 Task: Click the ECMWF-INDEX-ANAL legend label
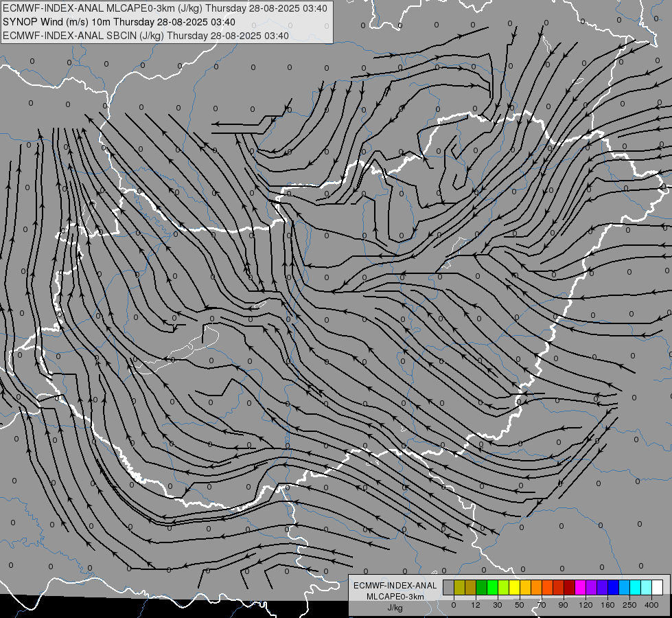[x=395, y=586]
